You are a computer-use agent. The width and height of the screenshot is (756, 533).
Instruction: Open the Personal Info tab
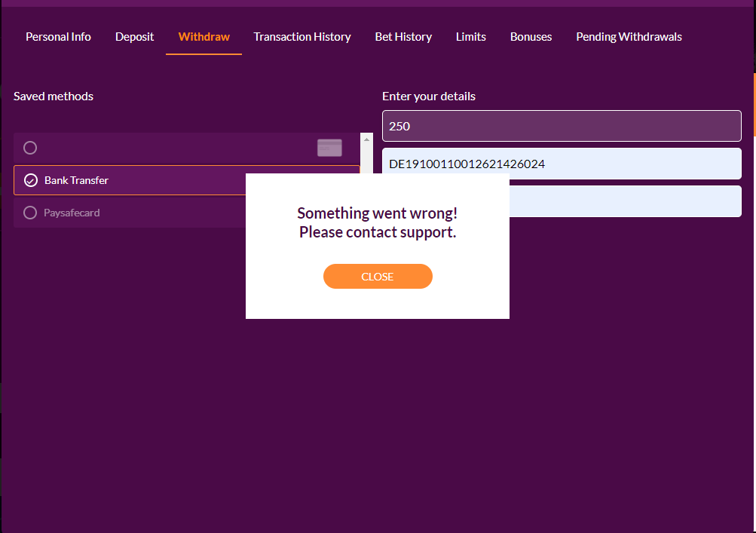coord(58,37)
